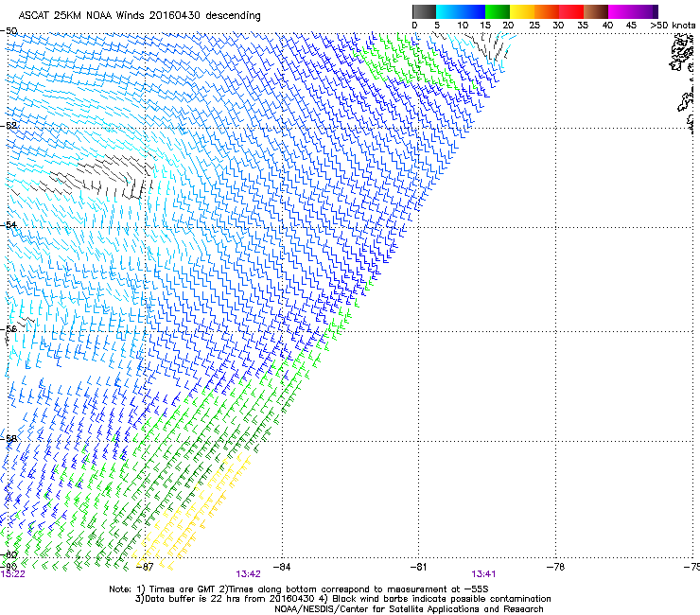Screen dimensions: 700x615
Task: Click the '10' label under the color bar
Action: pyautogui.click(x=463, y=26)
